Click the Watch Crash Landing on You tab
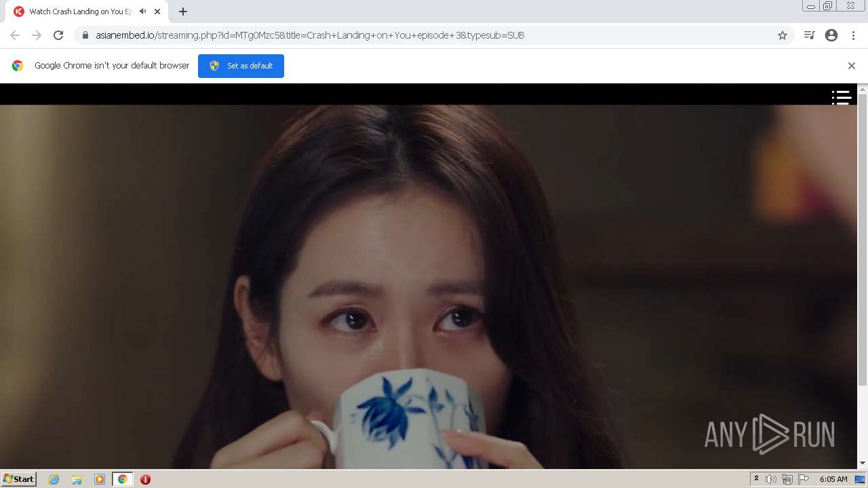Image resolution: width=868 pixels, height=488 pixels. point(87,12)
